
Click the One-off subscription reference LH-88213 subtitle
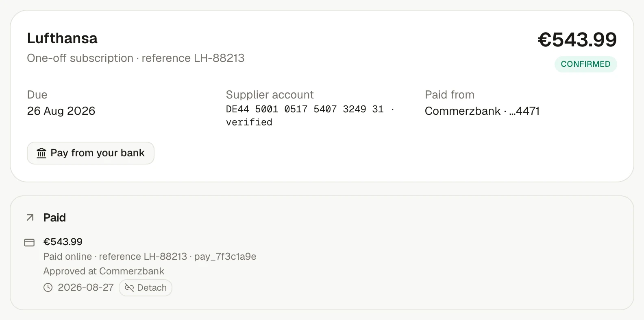tap(136, 58)
